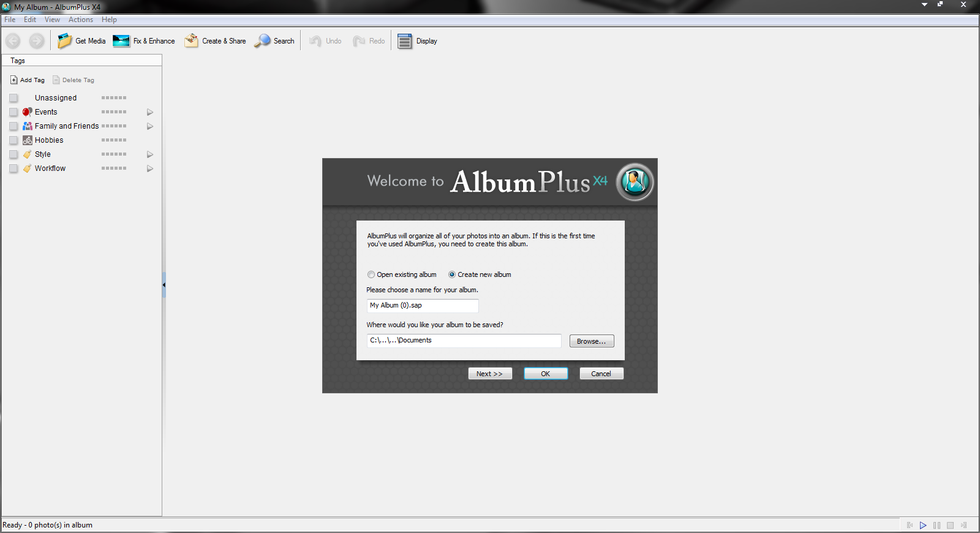
Task: Open Create & Share options
Action: pos(215,41)
